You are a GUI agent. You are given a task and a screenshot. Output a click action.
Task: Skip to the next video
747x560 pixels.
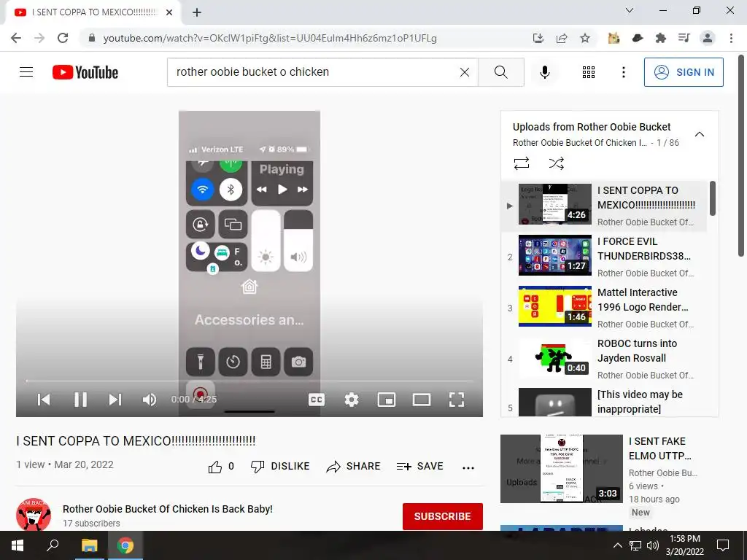coord(115,400)
